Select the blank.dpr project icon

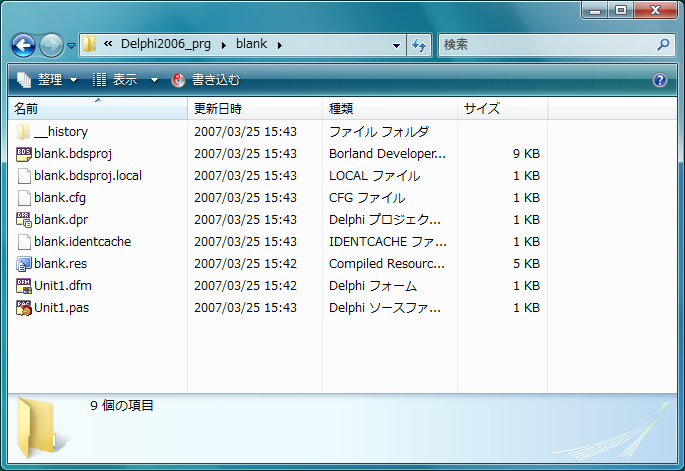pyautogui.click(x=24, y=220)
